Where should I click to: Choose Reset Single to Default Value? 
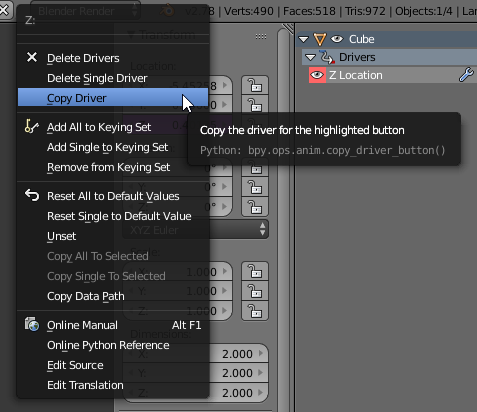tap(113, 216)
